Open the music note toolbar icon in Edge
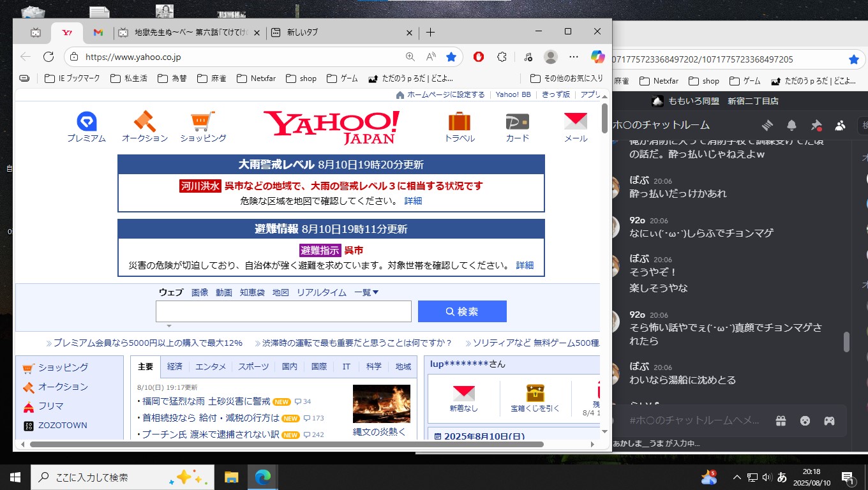The height and width of the screenshot is (490, 868). point(527,57)
